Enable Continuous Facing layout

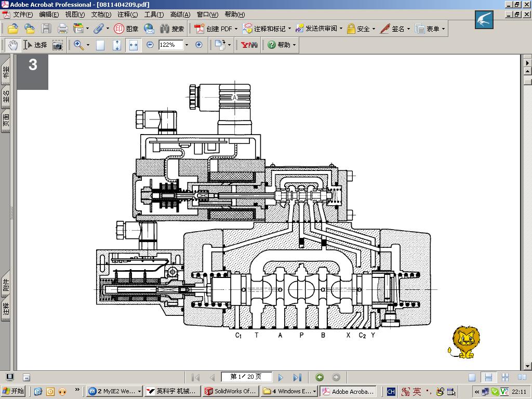pos(505,377)
